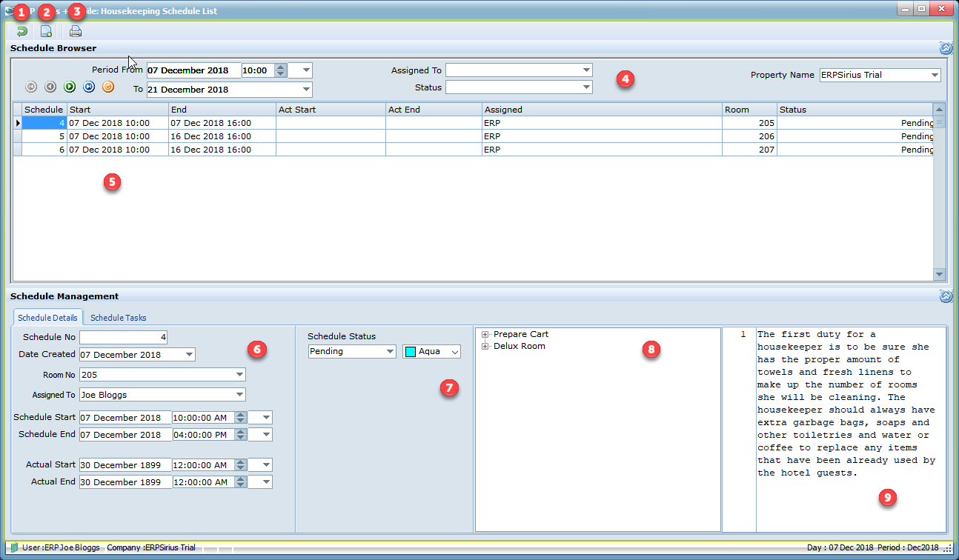Click the Act Start column header
This screenshot has width=959, height=560.
tap(331, 110)
